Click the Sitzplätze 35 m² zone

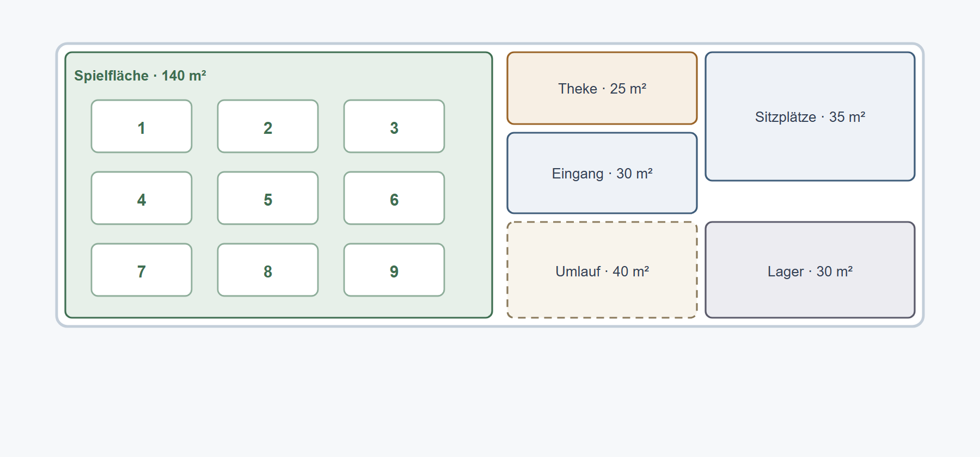[x=810, y=116]
